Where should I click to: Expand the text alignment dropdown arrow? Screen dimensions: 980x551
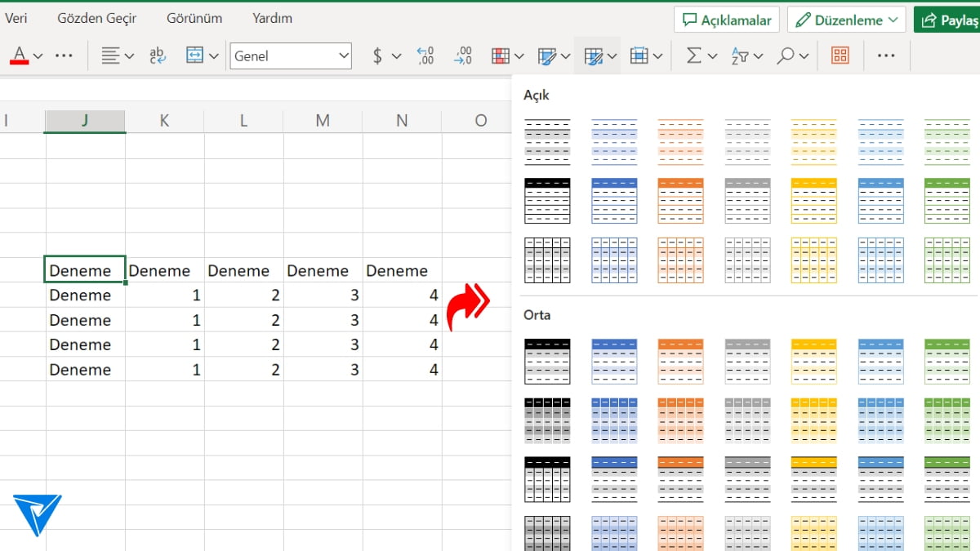129,56
